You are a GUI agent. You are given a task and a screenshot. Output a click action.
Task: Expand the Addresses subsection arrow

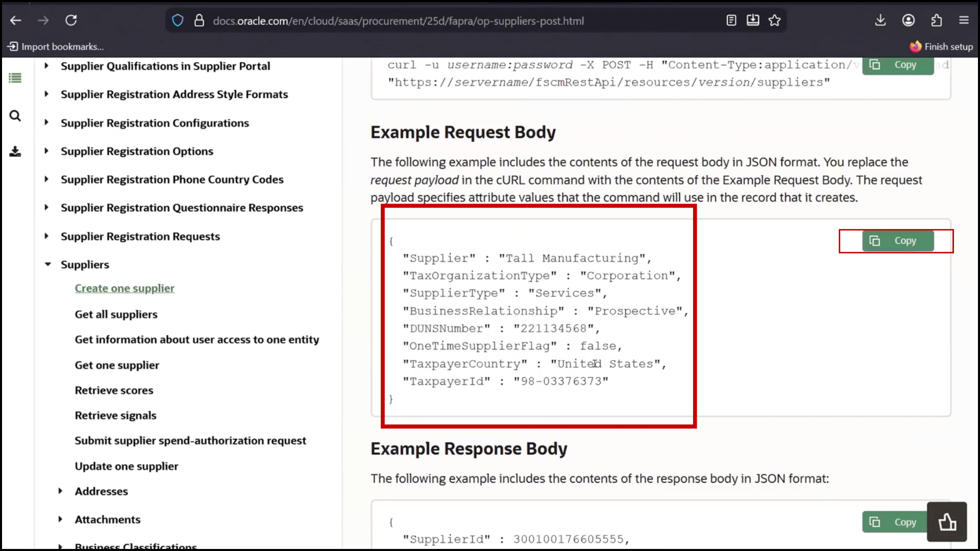click(x=60, y=491)
